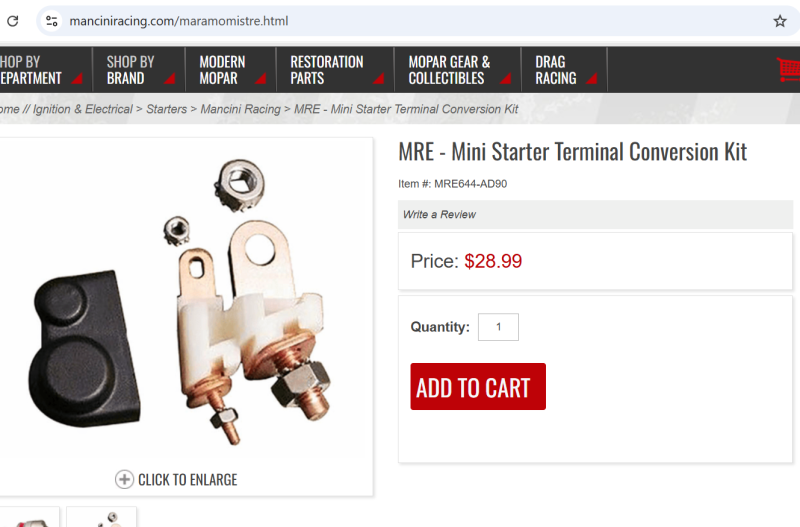
Task: Open the Shop By Department menu
Action: coord(30,70)
